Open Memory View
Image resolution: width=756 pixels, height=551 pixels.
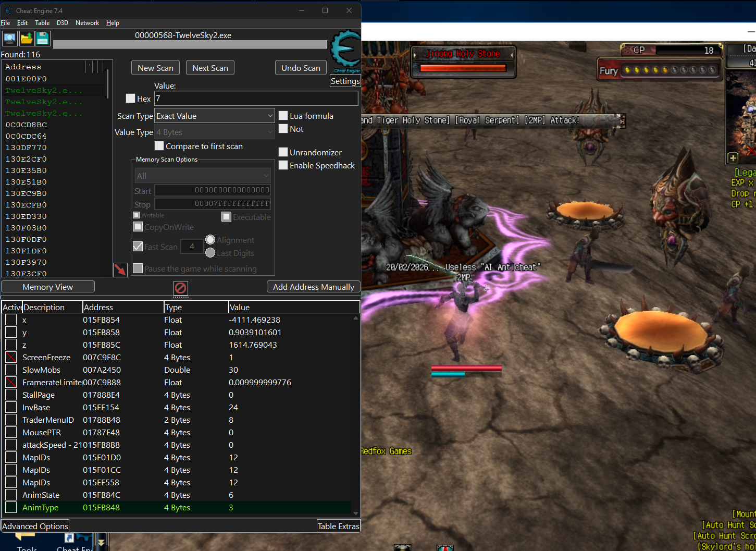click(x=48, y=287)
